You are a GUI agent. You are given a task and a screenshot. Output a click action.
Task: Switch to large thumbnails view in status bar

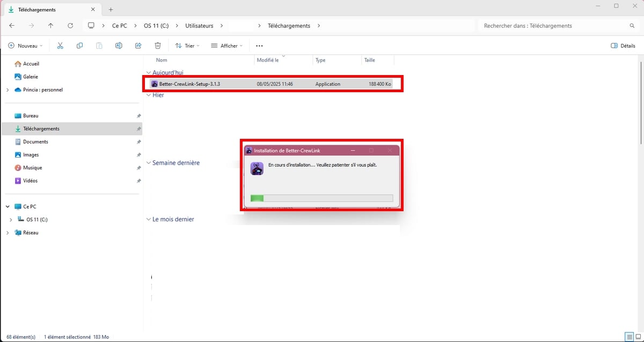click(x=638, y=337)
